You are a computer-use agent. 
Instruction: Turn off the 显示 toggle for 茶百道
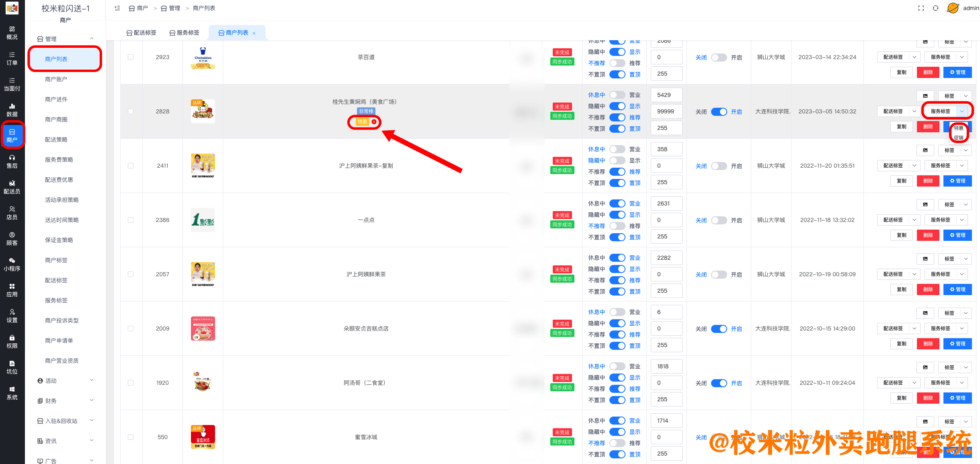tap(617, 52)
